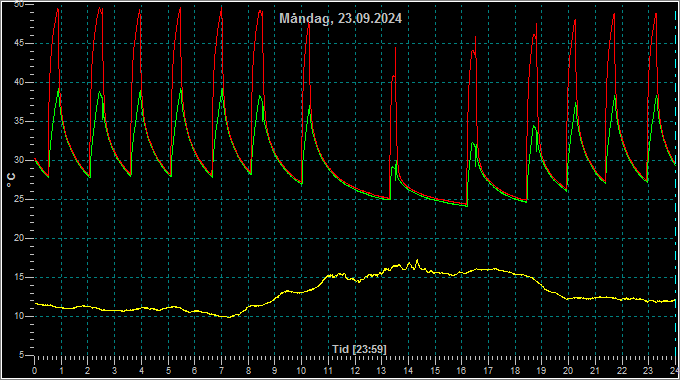The height and width of the screenshot is (380, 680).
Task: Click the green curve peak near hour 1
Action: pyautogui.click(x=59, y=88)
